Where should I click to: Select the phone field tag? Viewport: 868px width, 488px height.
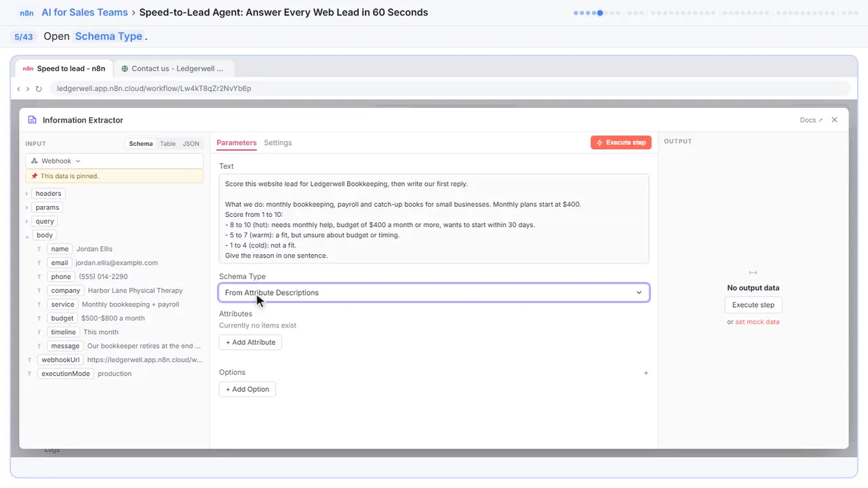tap(61, 277)
